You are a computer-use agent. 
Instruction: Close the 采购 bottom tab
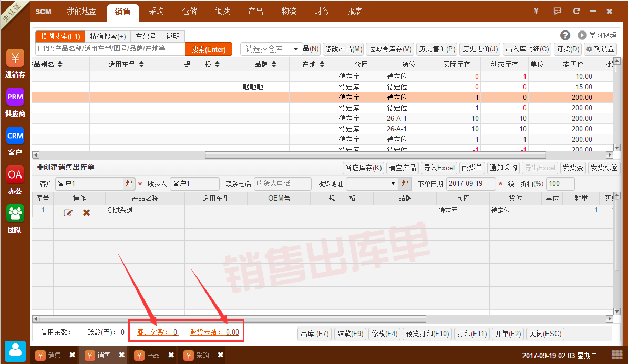(x=220, y=355)
